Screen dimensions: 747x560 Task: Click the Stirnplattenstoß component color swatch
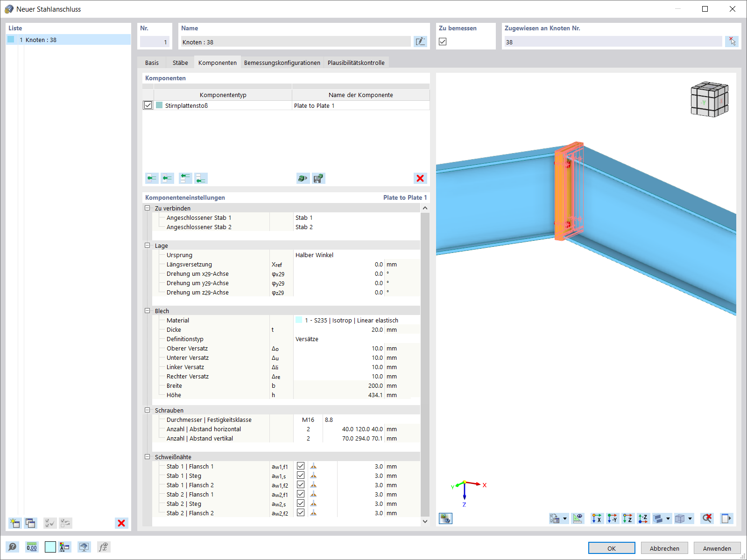tap(159, 105)
